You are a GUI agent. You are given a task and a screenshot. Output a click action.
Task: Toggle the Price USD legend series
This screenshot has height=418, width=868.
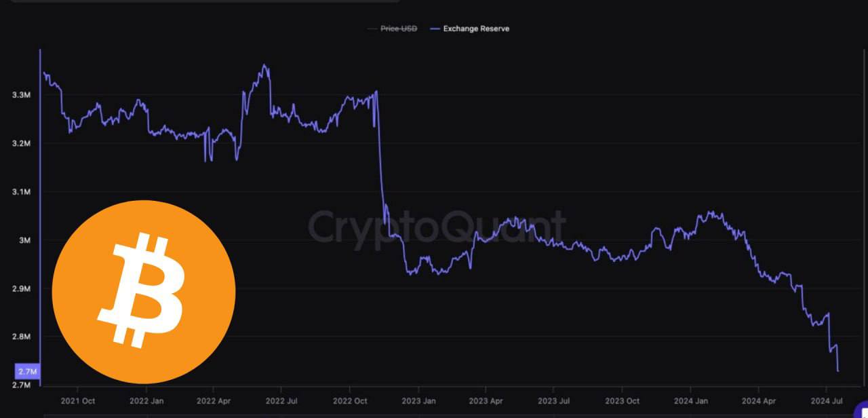click(397, 28)
